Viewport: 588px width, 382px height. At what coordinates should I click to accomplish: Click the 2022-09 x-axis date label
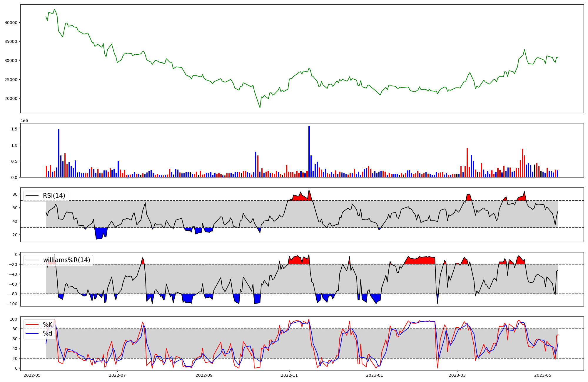pyautogui.click(x=204, y=375)
